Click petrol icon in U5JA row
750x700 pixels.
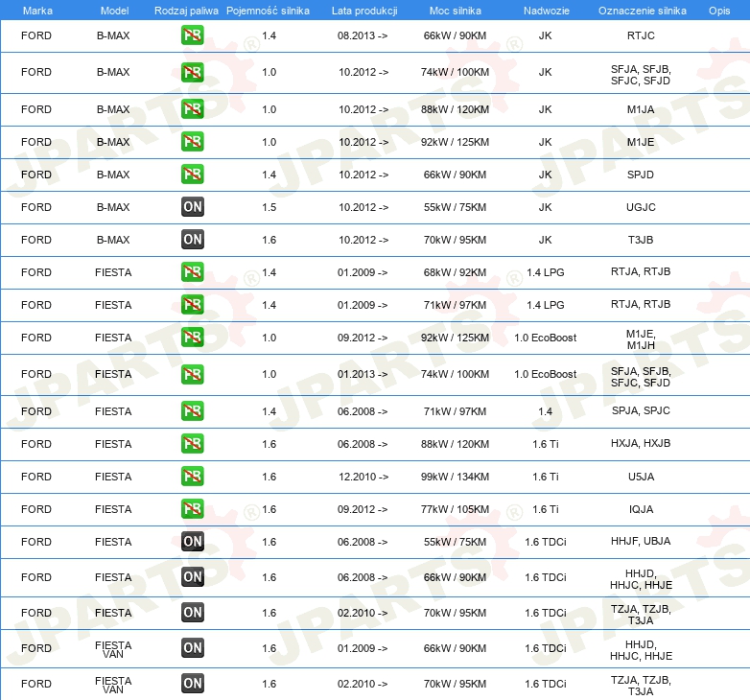[x=193, y=477]
